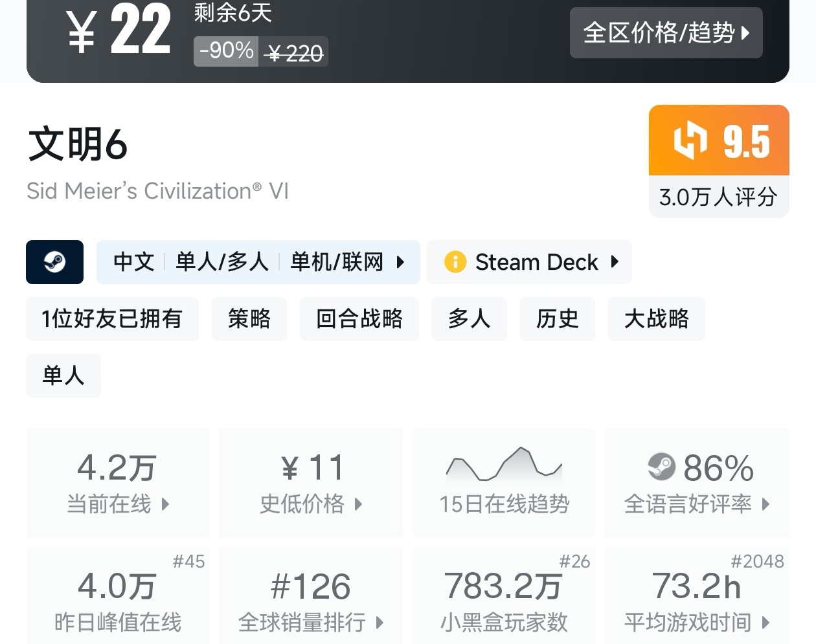Click the 剩余6天 remaining time text

232,12
